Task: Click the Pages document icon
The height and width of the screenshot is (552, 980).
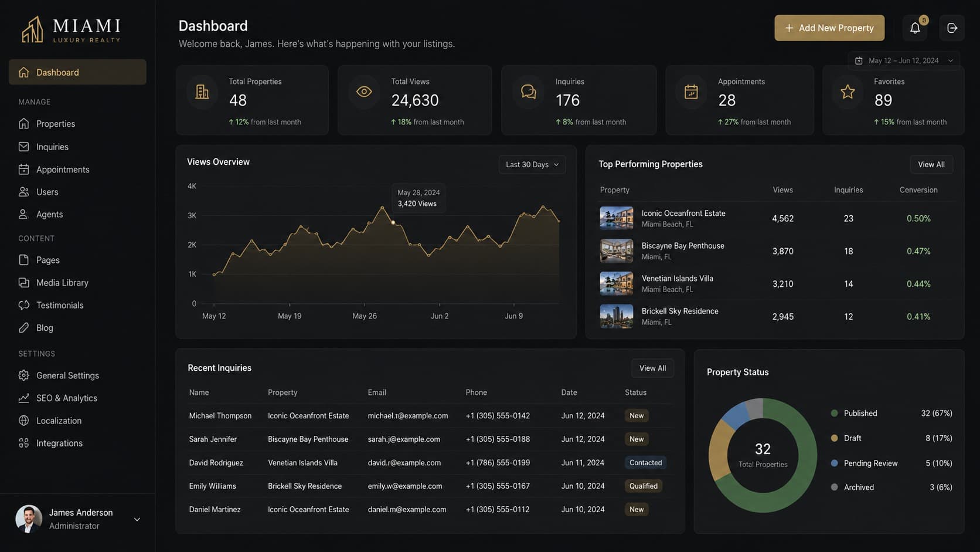Action: click(23, 260)
